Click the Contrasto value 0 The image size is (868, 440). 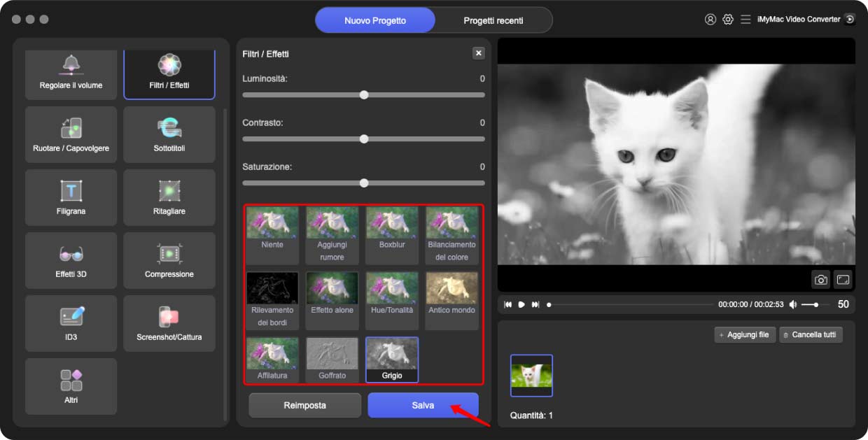(482, 122)
